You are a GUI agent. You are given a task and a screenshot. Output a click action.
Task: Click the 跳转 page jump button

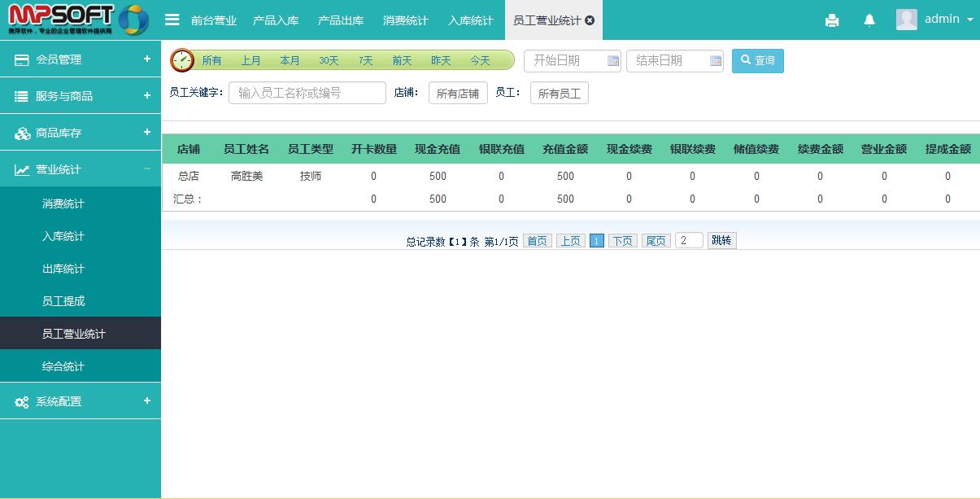(x=721, y=240)
